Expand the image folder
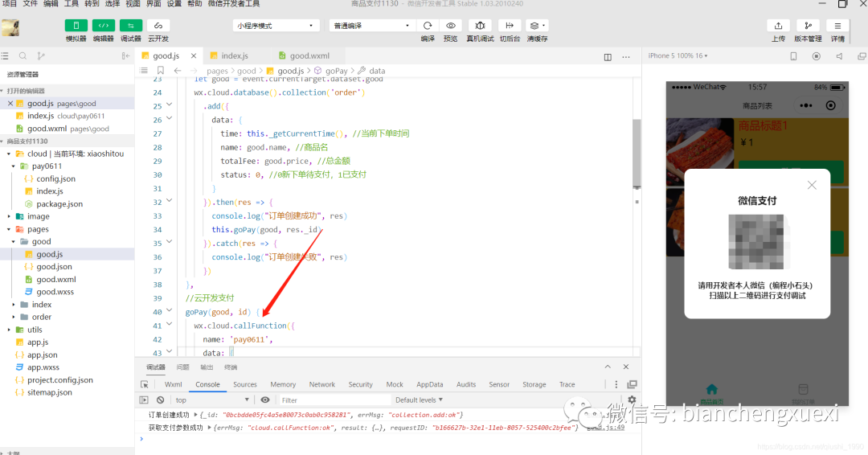 pyautogui.click(x=9, y=216)
